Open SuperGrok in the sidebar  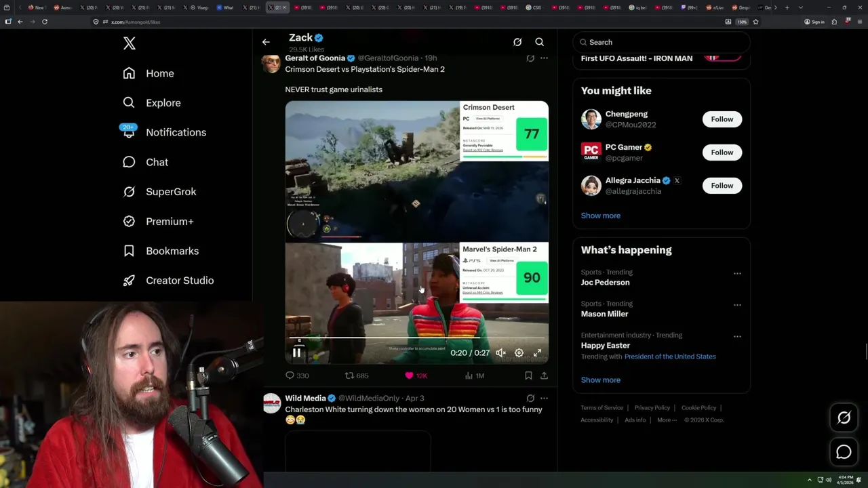[160, 192]
